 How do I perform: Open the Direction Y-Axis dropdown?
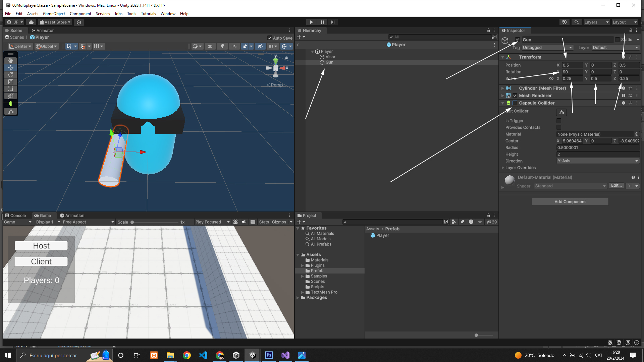click(x=598, y=161)
